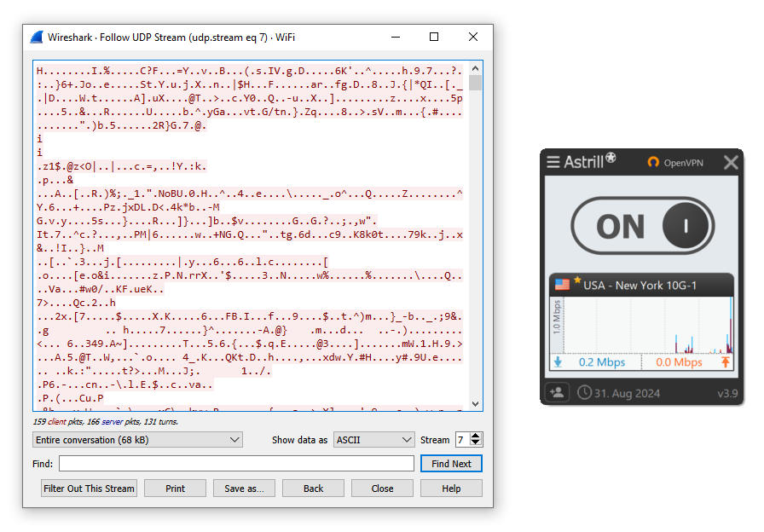Select the USA - New York 10G-1 server
This screenshot has height=532, width=764.
point(642,285)
